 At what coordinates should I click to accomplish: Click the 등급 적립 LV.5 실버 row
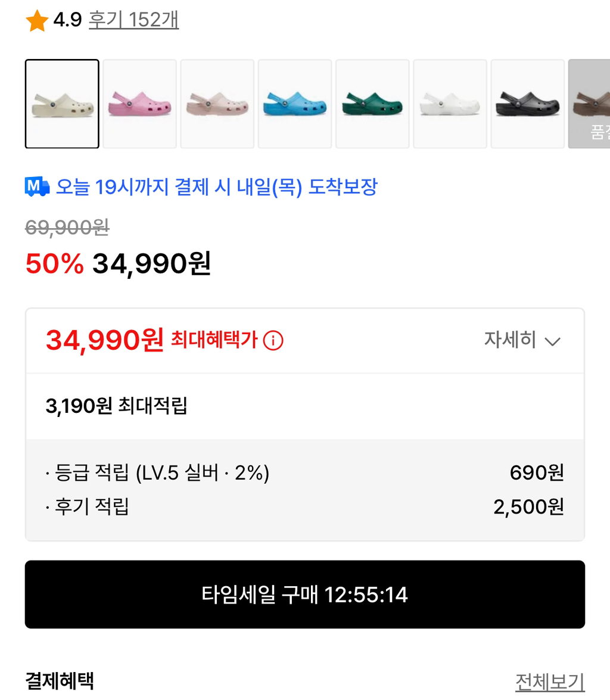[305, 472]
